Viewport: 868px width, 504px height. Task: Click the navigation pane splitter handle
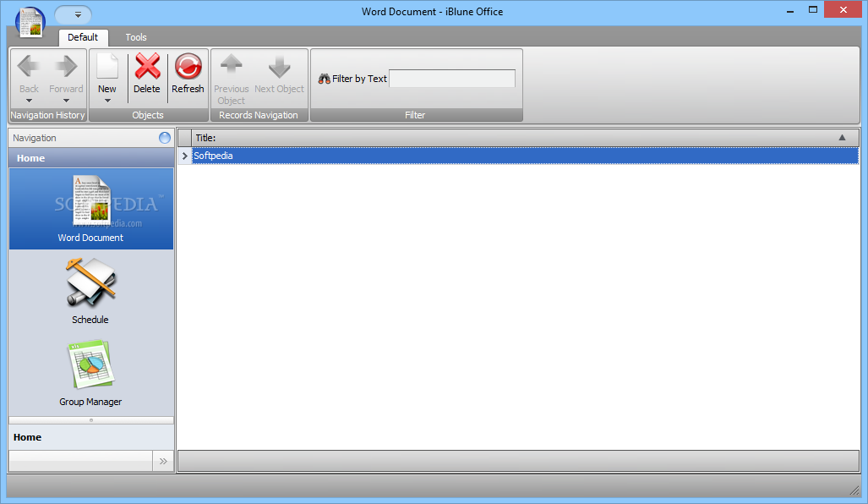[91, 420]
